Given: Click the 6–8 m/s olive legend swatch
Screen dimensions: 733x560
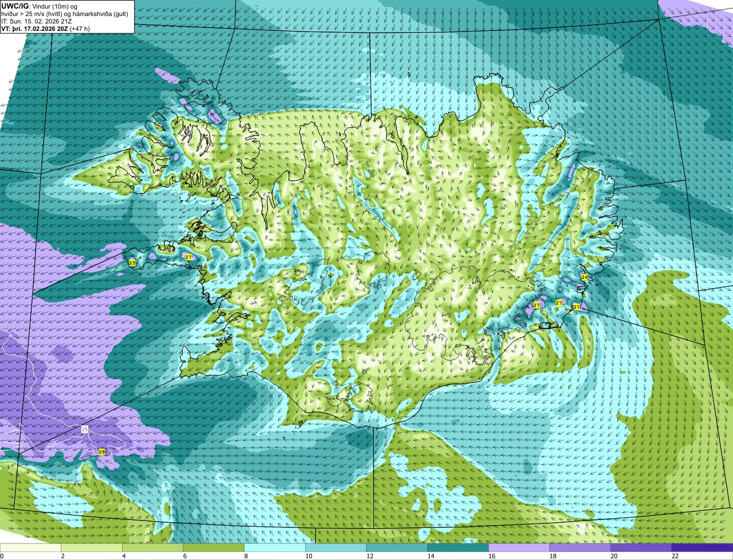Looking at the screenshot, I should tap(214, 547).
